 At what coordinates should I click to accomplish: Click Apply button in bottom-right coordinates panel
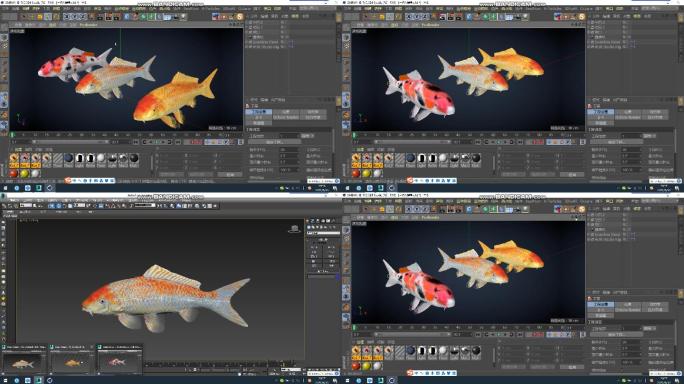point(573,367)
